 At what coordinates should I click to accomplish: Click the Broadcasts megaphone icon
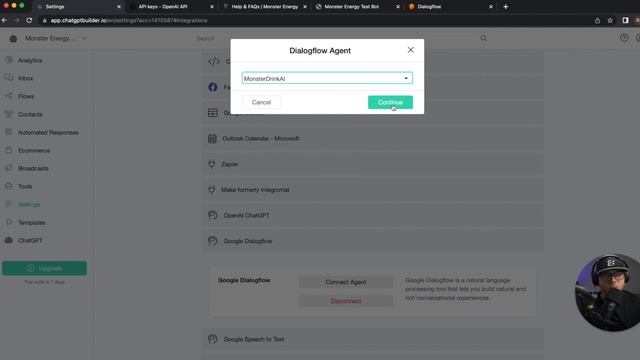pos(9,168)
